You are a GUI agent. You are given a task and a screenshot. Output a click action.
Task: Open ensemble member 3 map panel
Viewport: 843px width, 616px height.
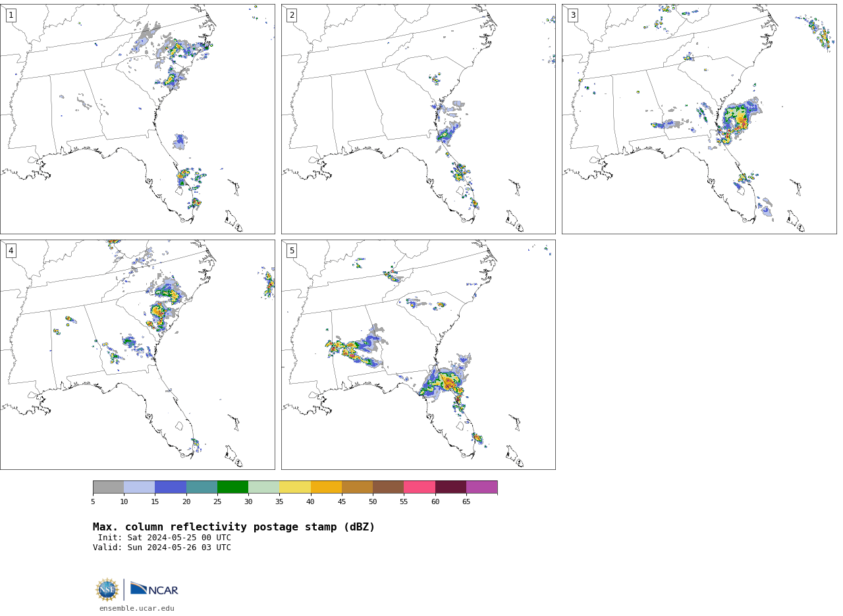(699, 119)
